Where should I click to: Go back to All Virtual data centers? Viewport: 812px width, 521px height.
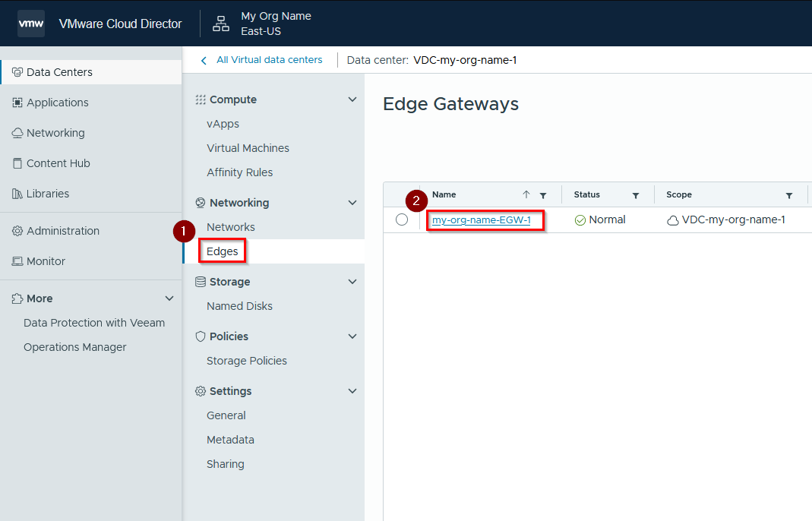tap(270, 60)
